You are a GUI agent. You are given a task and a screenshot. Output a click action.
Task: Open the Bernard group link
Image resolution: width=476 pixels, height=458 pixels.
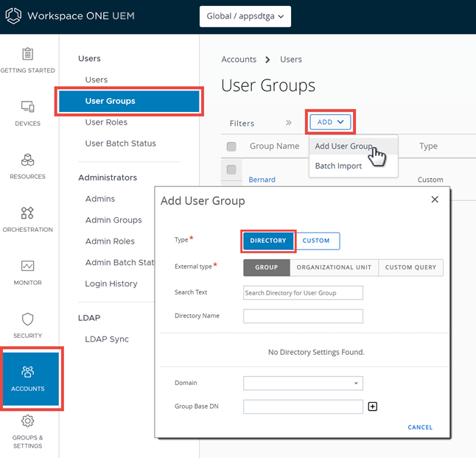pyautogui.click(x=262, y=180)
